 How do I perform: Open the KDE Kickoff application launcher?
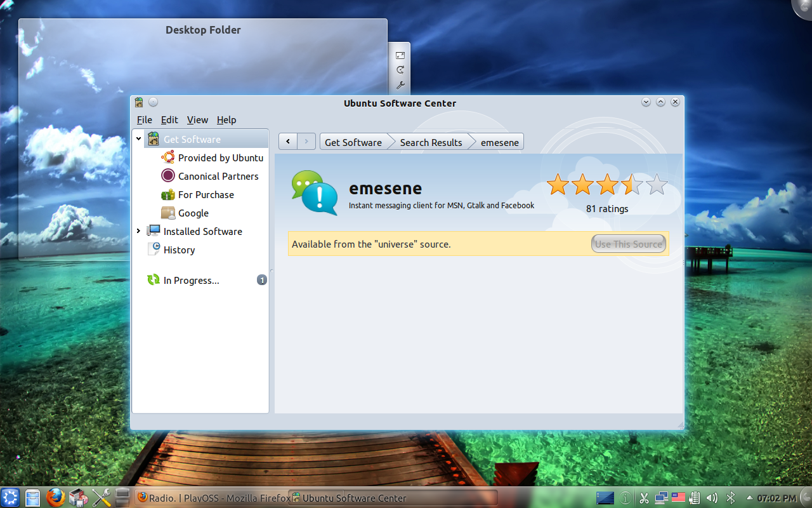11,498
